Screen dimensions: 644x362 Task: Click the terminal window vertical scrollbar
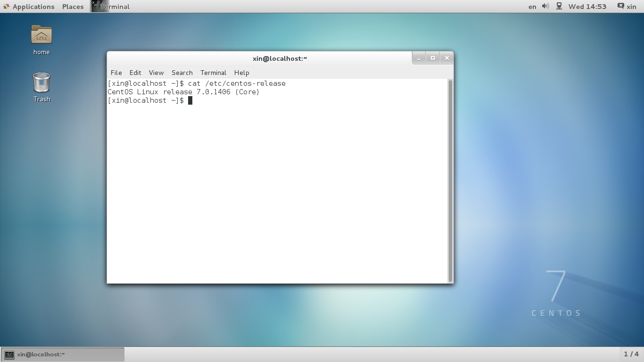click(450, 181)
